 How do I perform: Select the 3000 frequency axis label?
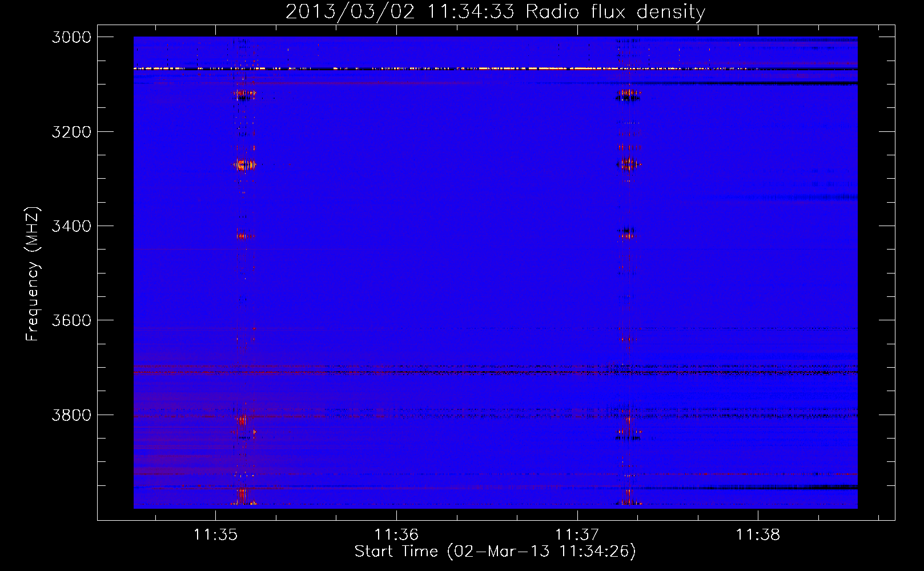(71, 37)
